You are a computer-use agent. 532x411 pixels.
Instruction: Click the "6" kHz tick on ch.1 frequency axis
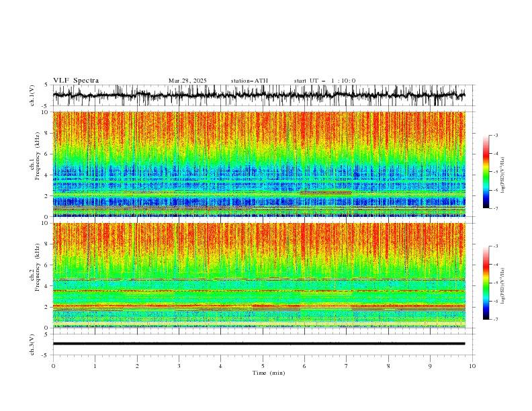(47, 154)
